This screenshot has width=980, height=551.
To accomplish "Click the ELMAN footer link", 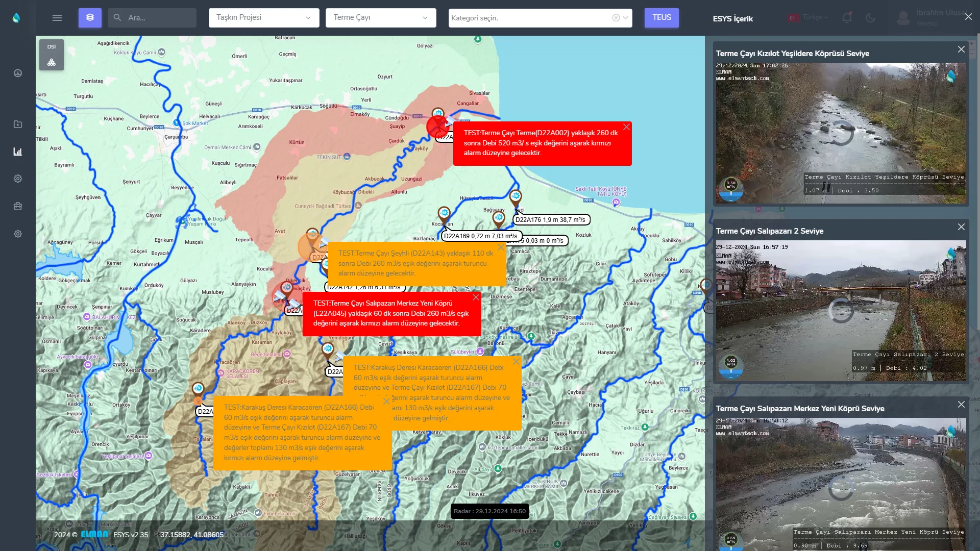I will click(94, 534).
